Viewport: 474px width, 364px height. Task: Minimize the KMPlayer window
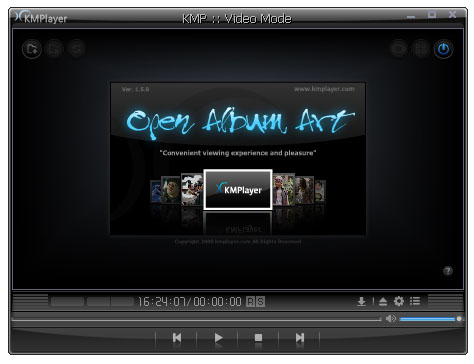411,15
